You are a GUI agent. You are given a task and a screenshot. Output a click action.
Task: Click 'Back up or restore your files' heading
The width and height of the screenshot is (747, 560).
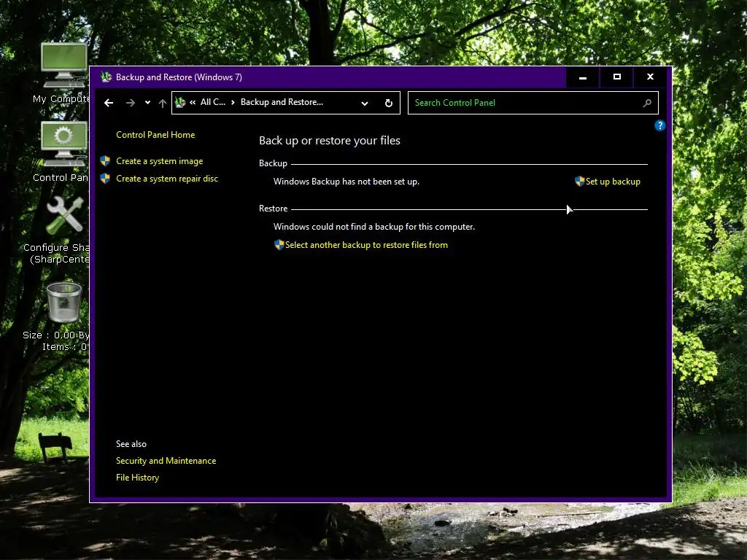click(x=330, y=141)
